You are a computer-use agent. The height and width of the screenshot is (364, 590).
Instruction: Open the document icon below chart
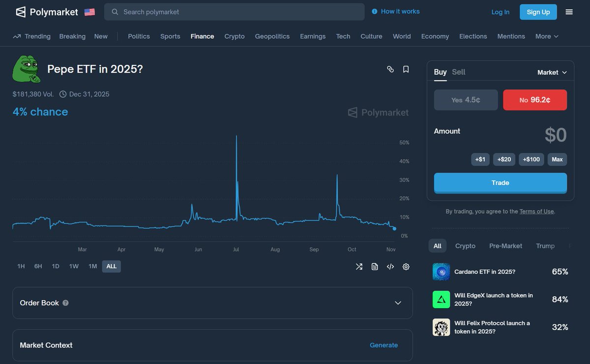pos(375,267)
